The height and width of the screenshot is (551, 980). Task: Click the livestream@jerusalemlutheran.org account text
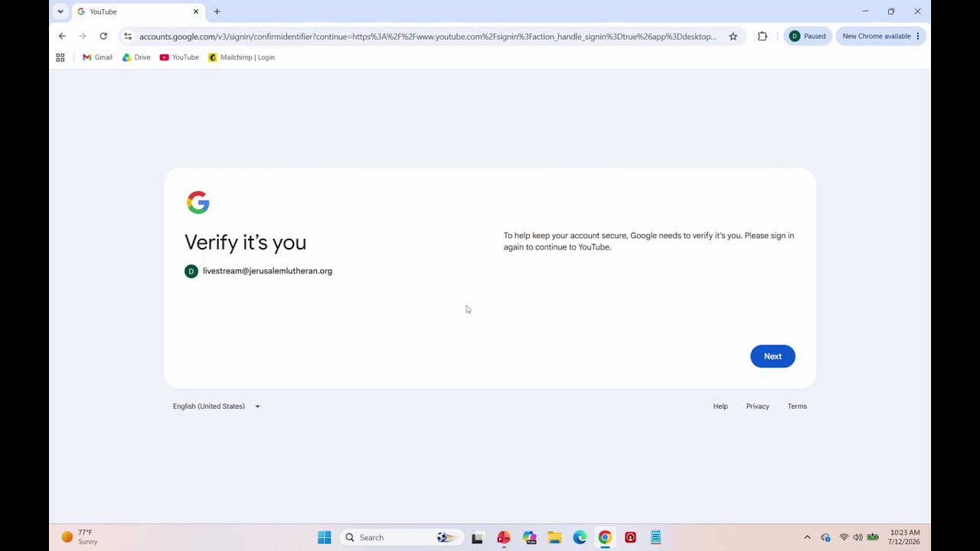tap(267, 271)
